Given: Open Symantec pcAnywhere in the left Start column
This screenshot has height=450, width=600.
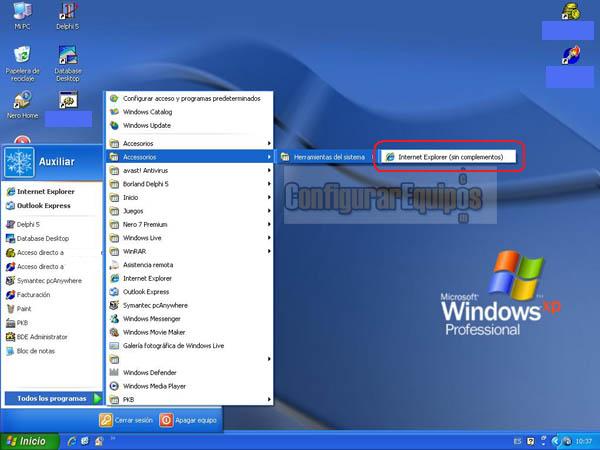Looking at the screenshot, I should coord(44,281).
